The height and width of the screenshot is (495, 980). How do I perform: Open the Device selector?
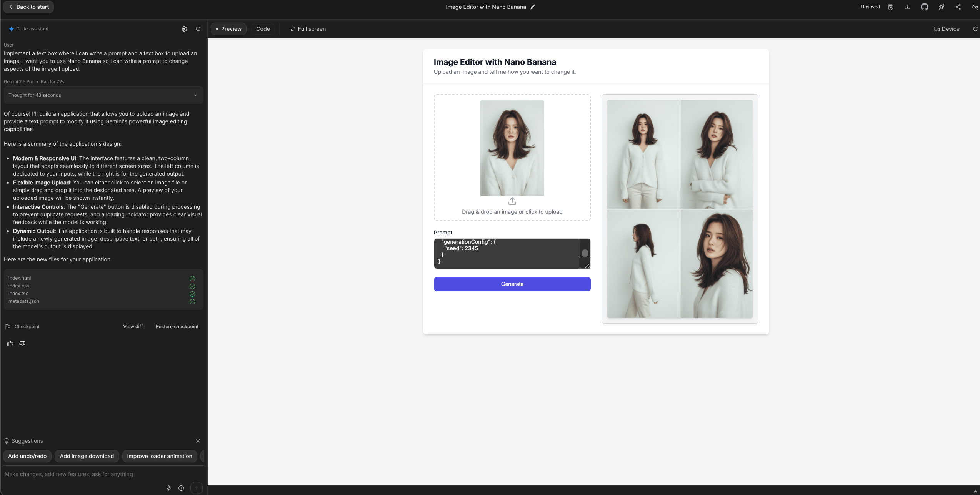click(947, 29)
